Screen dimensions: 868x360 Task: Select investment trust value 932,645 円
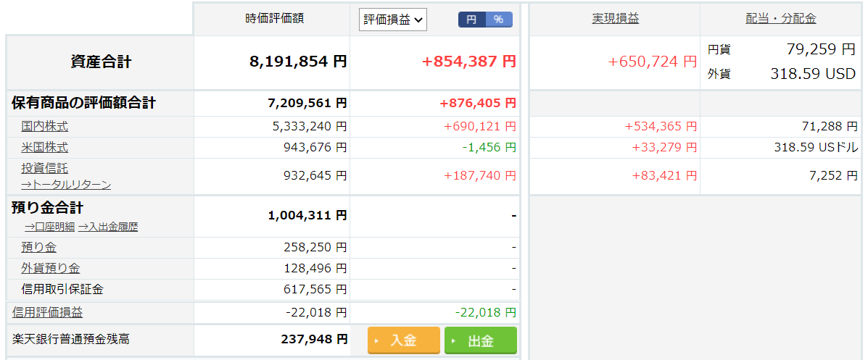[x=315, y=176]
